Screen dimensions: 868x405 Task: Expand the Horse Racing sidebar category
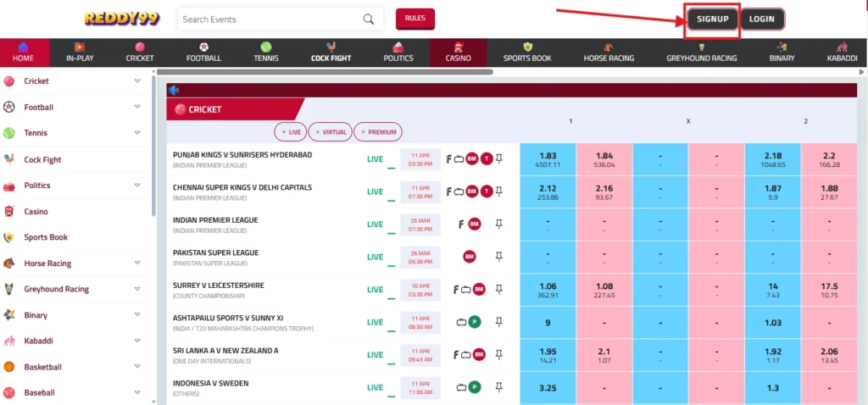137,264
